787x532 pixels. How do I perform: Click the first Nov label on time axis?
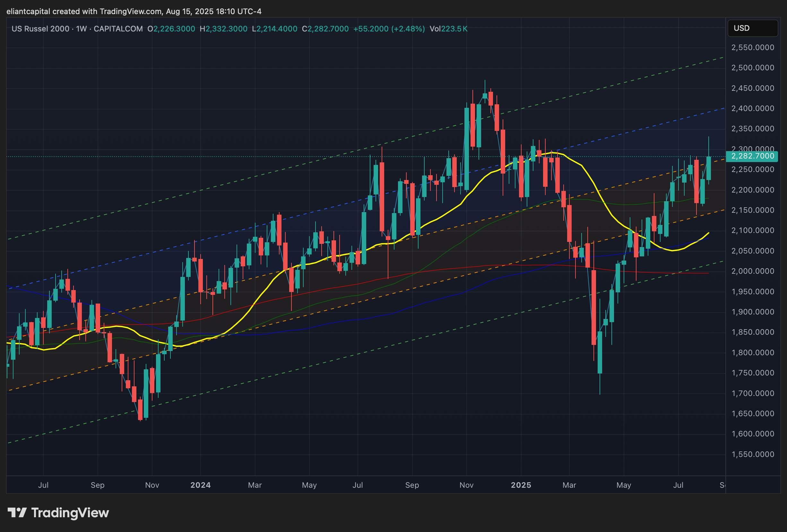[x=152, y=485]
